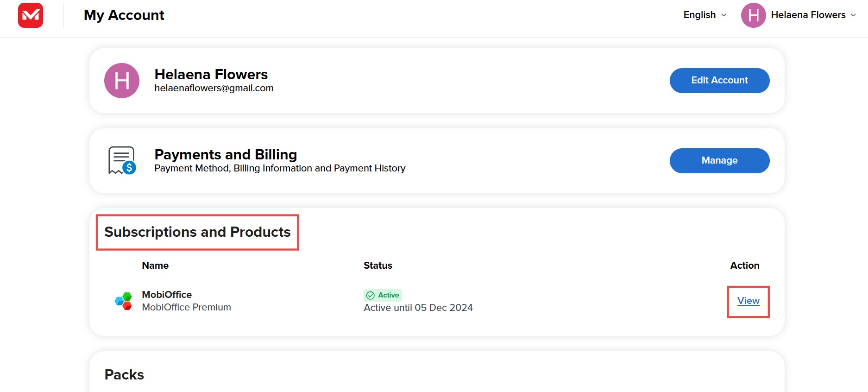
Task: Click the green Active status badge
Action: coord(383,295)
